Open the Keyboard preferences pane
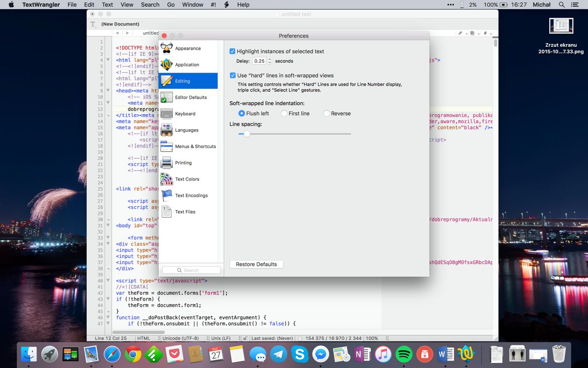588x368 pixels. [x=188, y=114]
